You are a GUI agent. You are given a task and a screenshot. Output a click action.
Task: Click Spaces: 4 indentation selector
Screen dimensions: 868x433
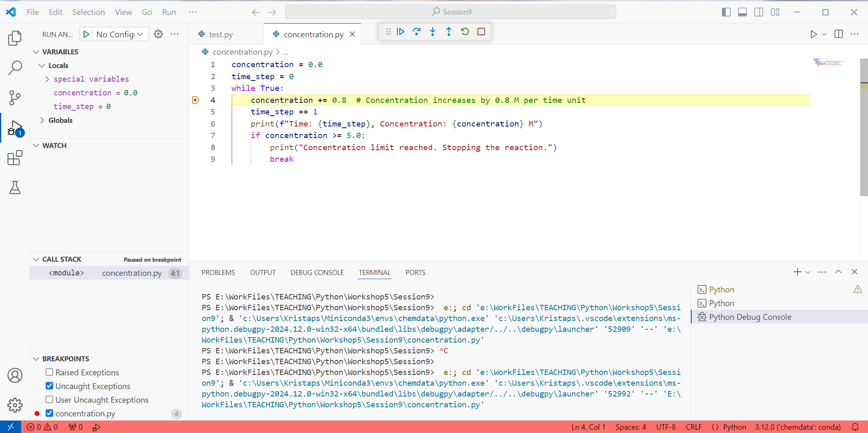[631, 427]
